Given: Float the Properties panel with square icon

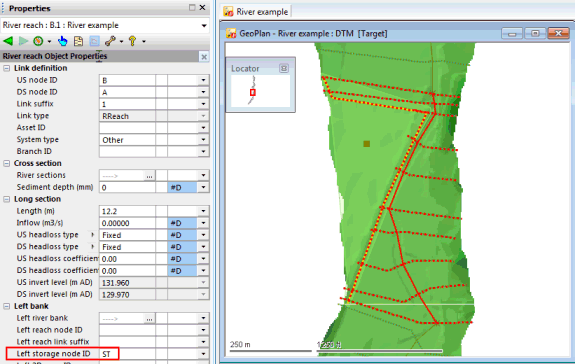Looking at the screenshot, I should point(192,7).
